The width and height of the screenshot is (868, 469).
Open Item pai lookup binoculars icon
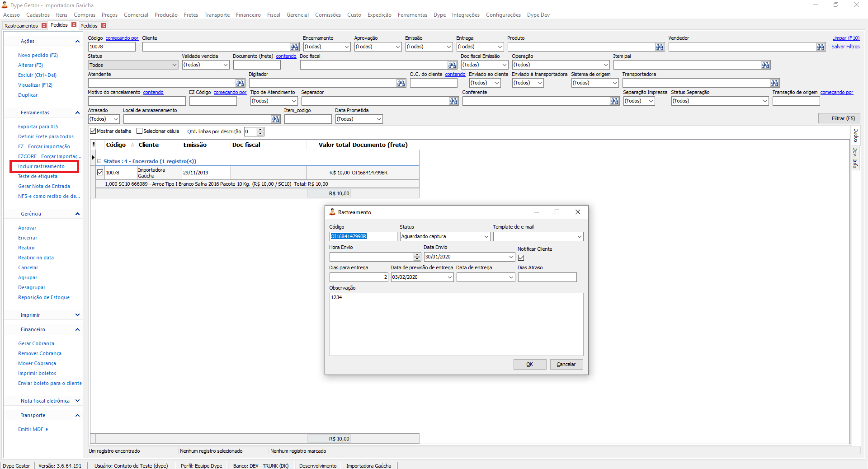coord(765,65)
